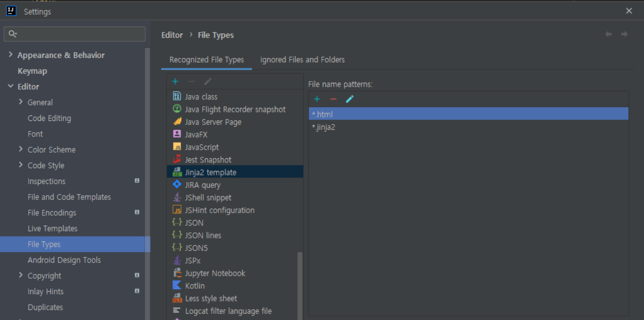Click search magnifier icon in settings search
The width and height of the screenshot is (644, 320).
pyautogui.click(x=13, y=34)
